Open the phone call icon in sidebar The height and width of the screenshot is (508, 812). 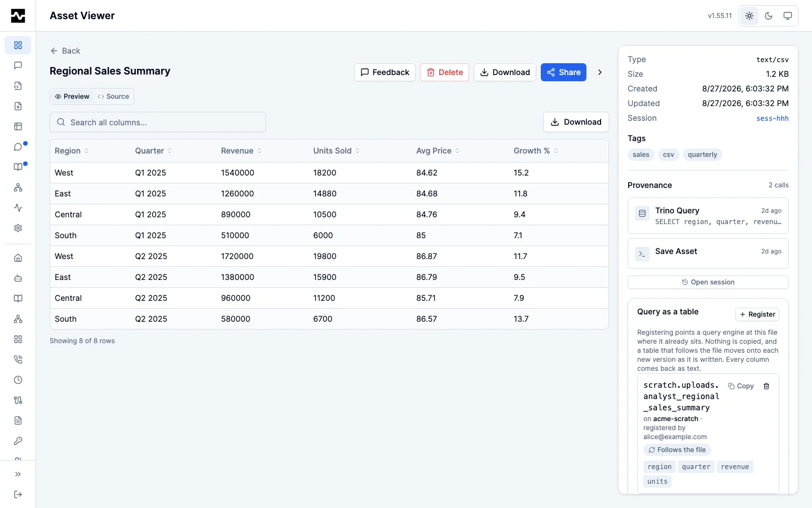tap(18, 360)
